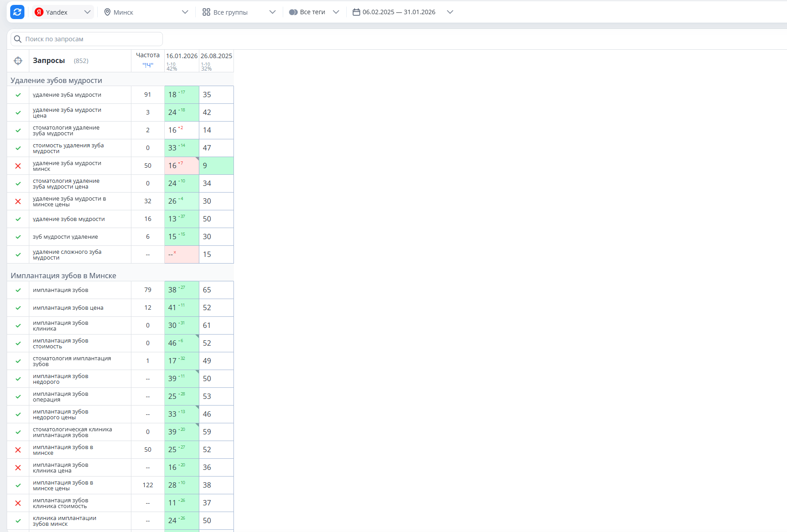
Task: Open query стоматология удаление зуба мудрости цена
Action: (x=66, y=184)
